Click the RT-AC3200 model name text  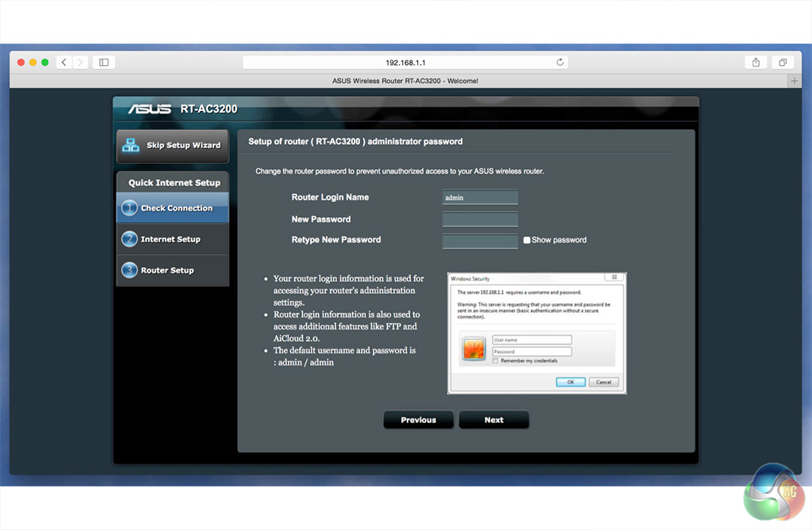coord(209,109)
